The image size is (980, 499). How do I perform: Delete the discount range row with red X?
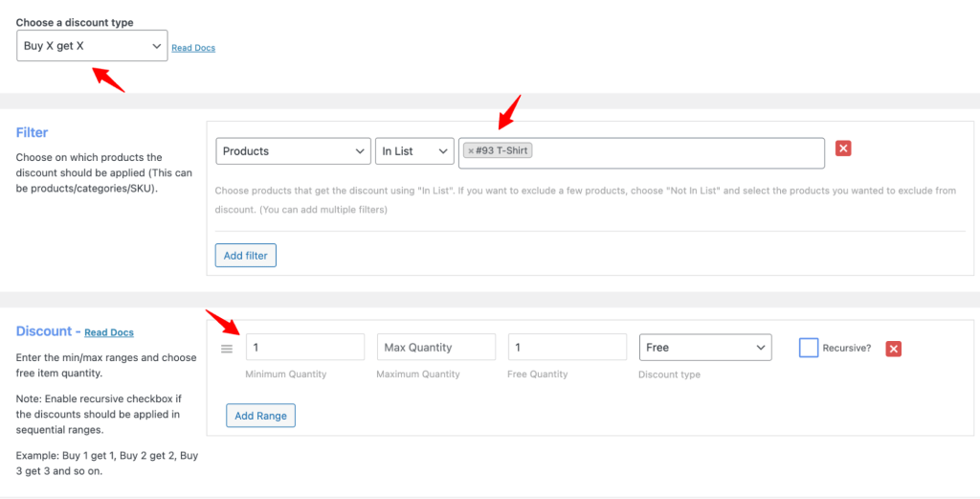pyautogui.click(x=893, y=349)
